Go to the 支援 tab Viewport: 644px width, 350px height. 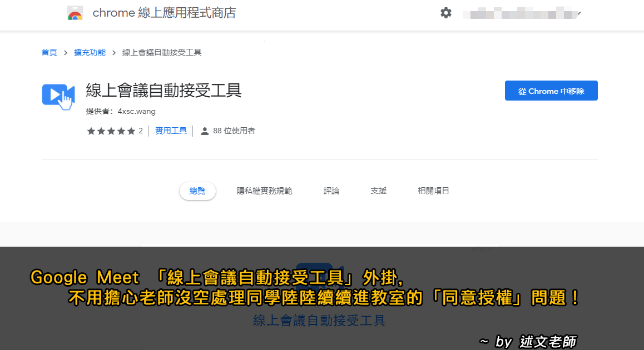379,191
